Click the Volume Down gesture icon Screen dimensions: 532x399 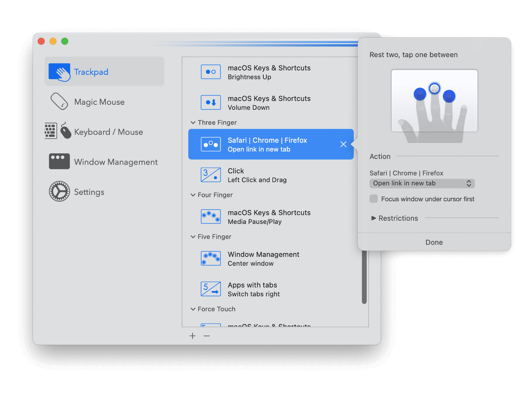211,102
